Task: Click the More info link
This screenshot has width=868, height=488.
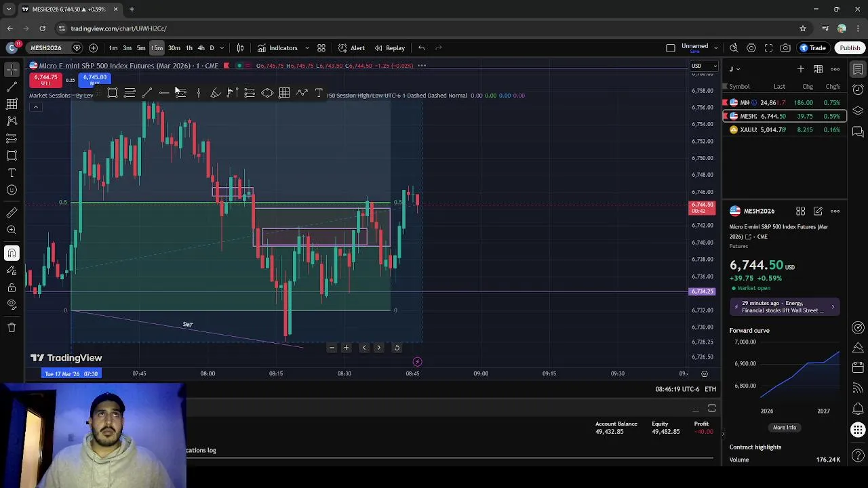Action: click(x=785, y=428)
